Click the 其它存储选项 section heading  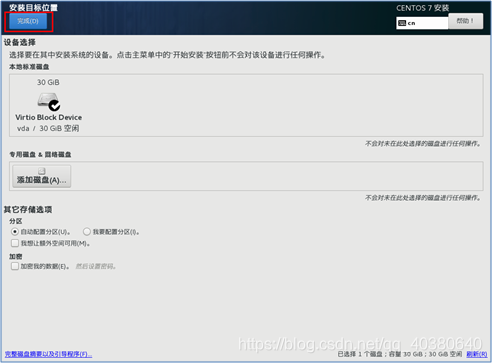(x=28, y=209)
